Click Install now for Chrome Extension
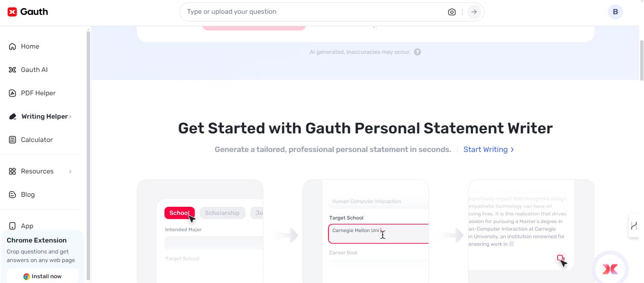644x283 pixels. tap(42, 276)
